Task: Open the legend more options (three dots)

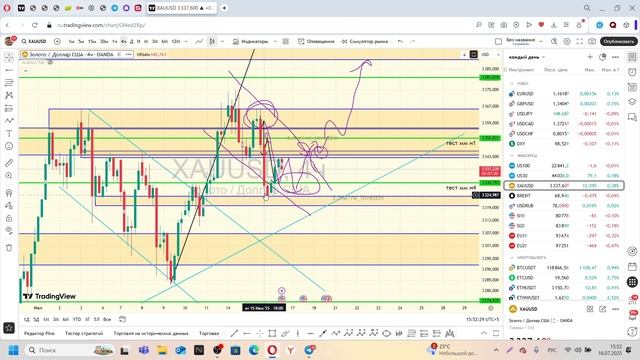Action: coord(129,54)
